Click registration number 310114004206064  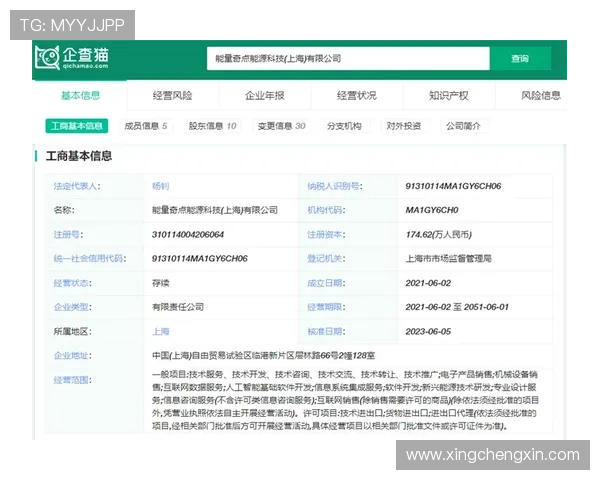tap(188, 234)
